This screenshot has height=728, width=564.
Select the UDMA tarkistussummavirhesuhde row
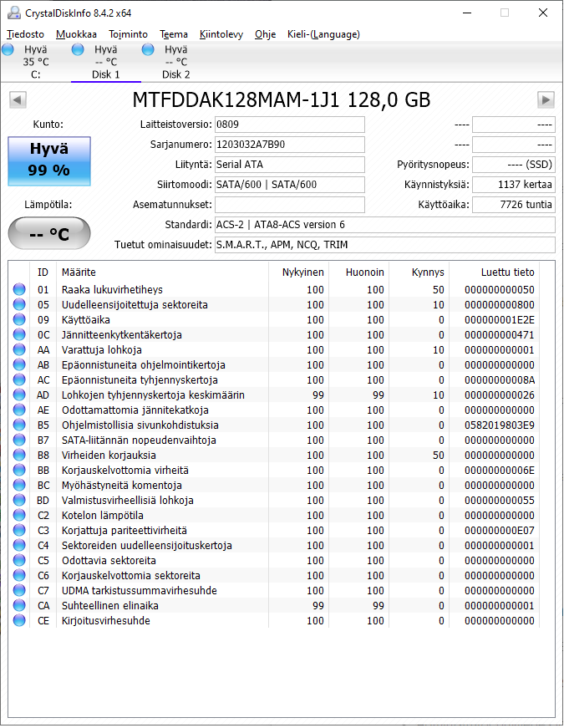tap(274, 591)
